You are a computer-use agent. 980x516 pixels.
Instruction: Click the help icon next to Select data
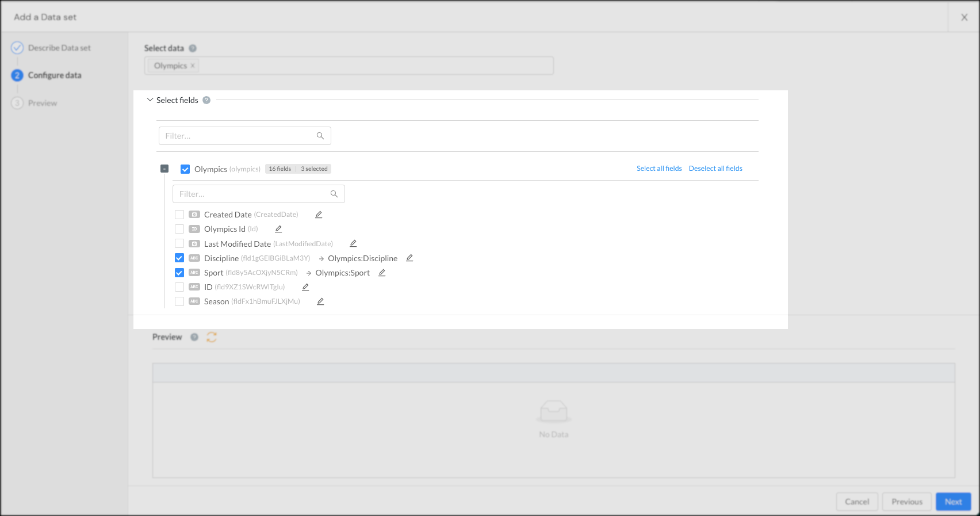click(193, 48)
